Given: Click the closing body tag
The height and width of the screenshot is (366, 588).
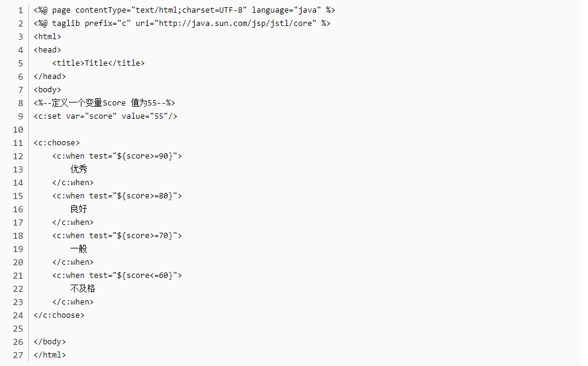Looking at the screenshot, I should pos(49,342).
